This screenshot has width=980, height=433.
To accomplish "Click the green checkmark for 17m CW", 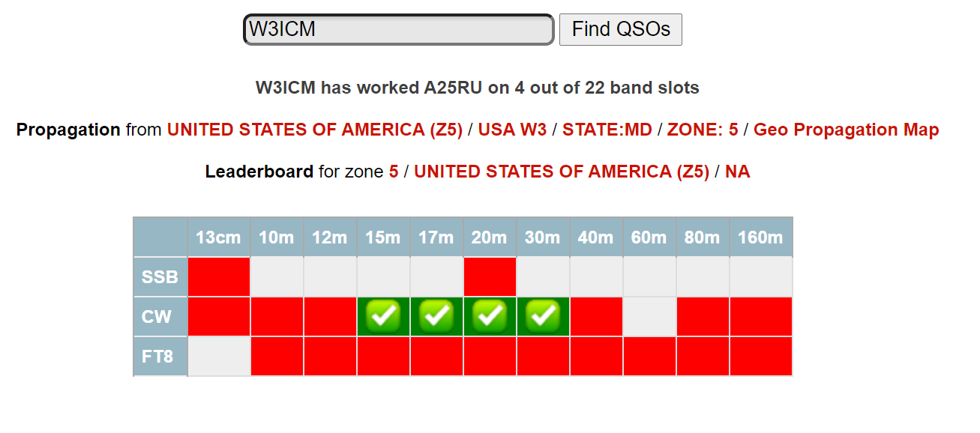I will tap(436, 317).
